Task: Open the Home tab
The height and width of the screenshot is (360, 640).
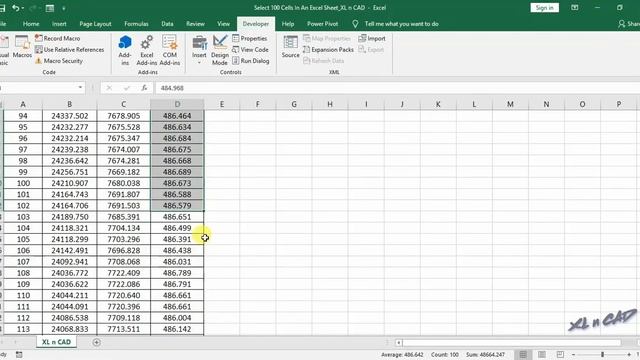Action: click(31, 24)
